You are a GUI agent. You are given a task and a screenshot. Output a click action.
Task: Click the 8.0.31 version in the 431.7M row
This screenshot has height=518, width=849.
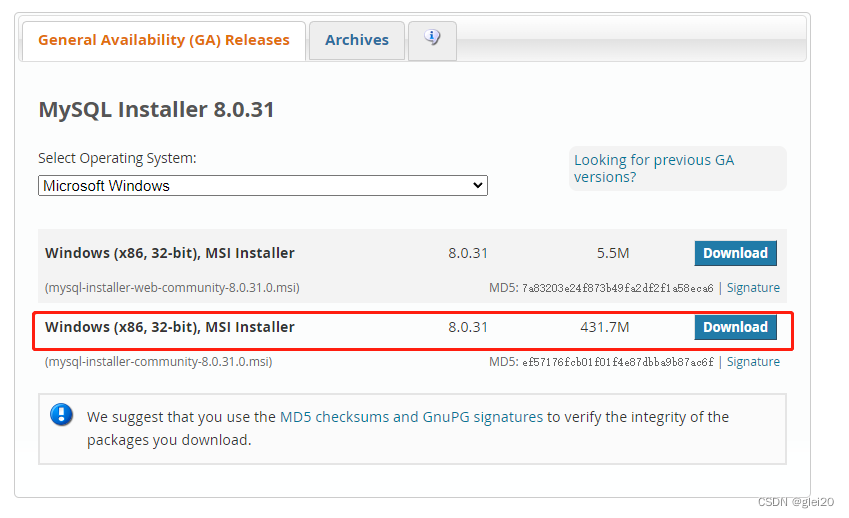tap(468, 327)
